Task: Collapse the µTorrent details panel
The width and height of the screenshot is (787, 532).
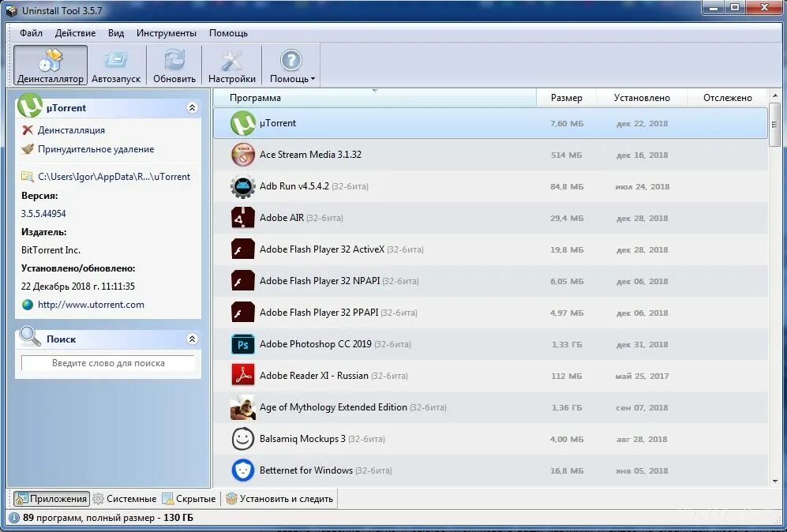Action: (x=193, y=107)
